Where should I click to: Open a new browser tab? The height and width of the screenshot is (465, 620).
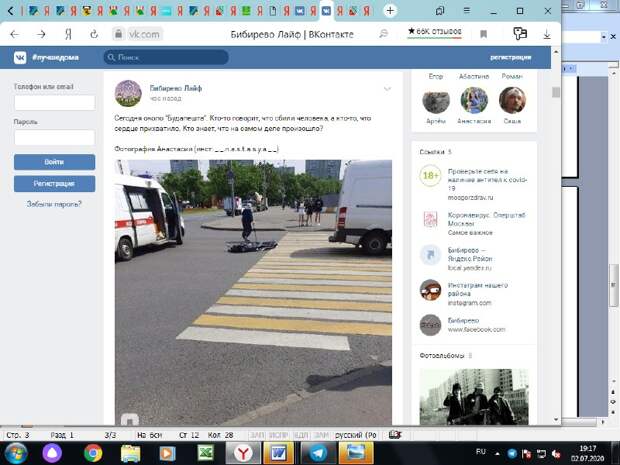pyautogui.click(x=390, y=11)
